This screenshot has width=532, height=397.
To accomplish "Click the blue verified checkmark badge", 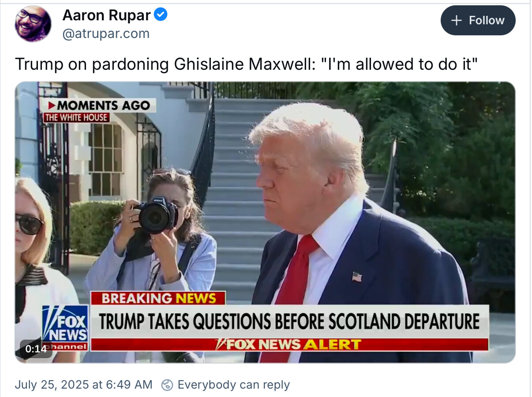I will (x=161, y=15).
